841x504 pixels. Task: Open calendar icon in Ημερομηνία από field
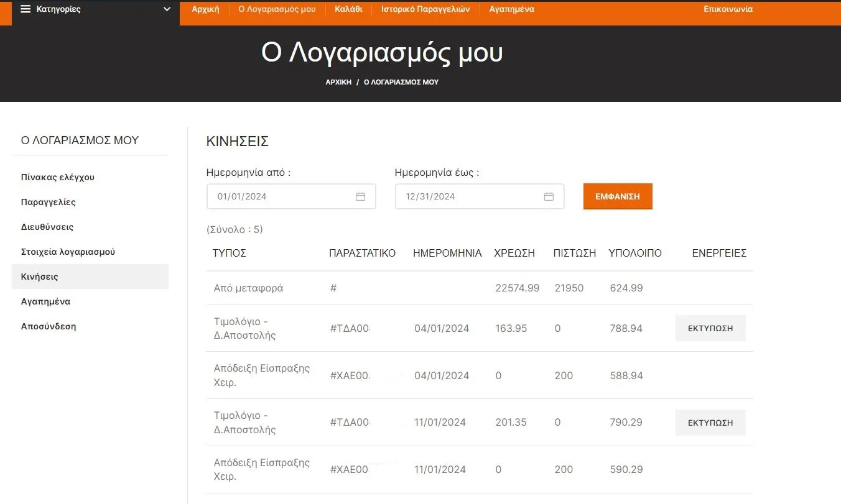(x=360, y=196)
